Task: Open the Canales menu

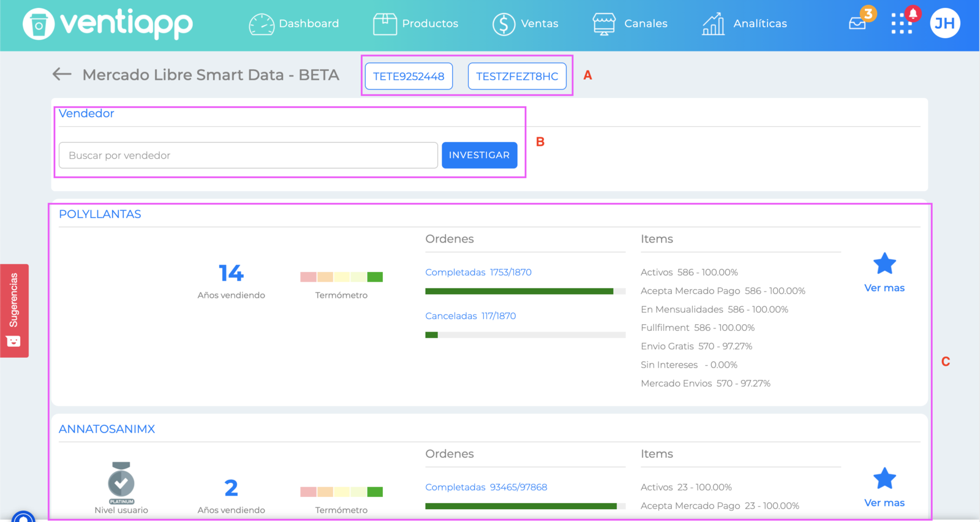Action: pos(630,24)
